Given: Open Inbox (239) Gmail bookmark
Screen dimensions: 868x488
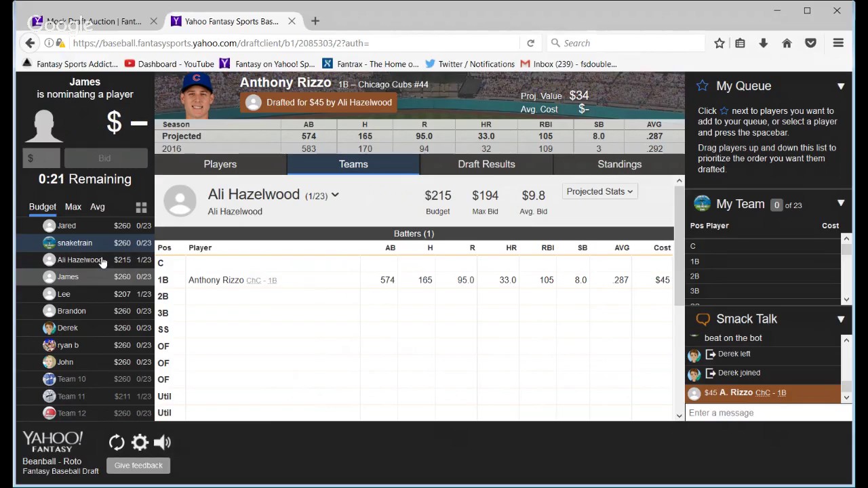Looking at the screenshot, I should click(568, 64).
